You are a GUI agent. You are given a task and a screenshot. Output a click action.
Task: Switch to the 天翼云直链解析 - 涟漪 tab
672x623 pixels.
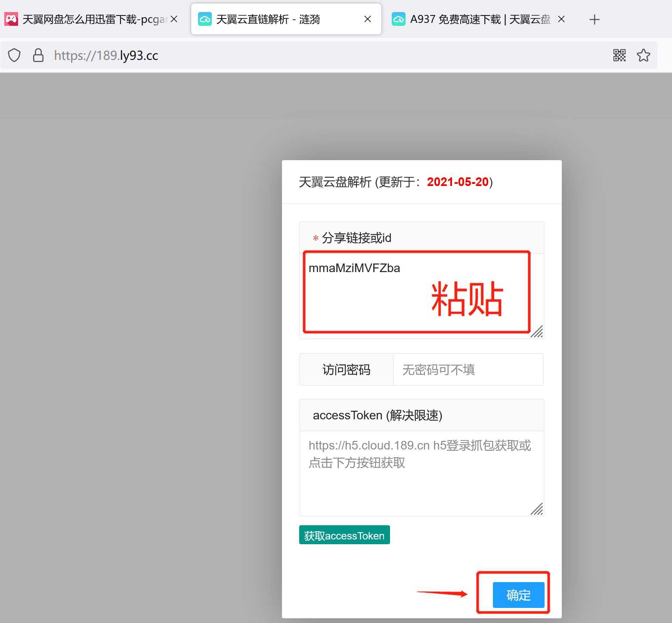pos(286,19)
